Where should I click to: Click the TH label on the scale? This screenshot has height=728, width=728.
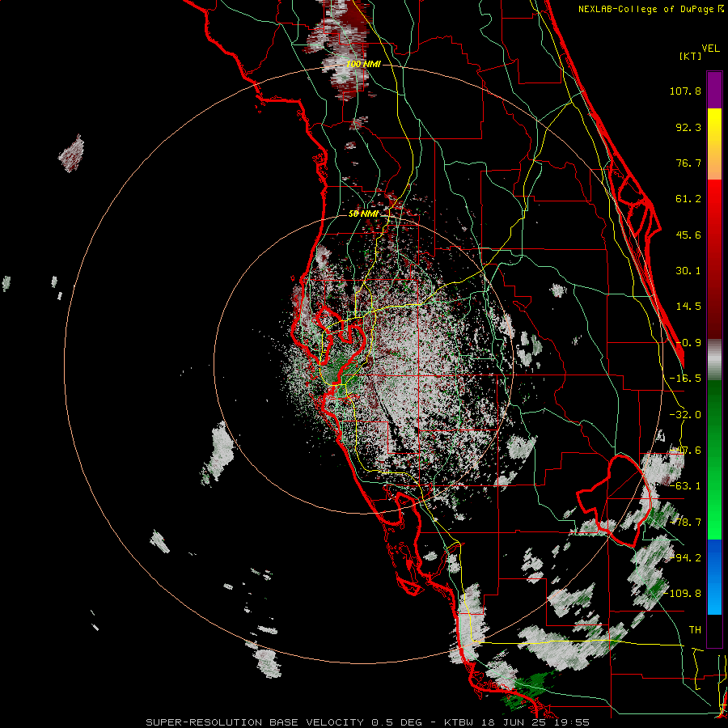tap(695, 630)
